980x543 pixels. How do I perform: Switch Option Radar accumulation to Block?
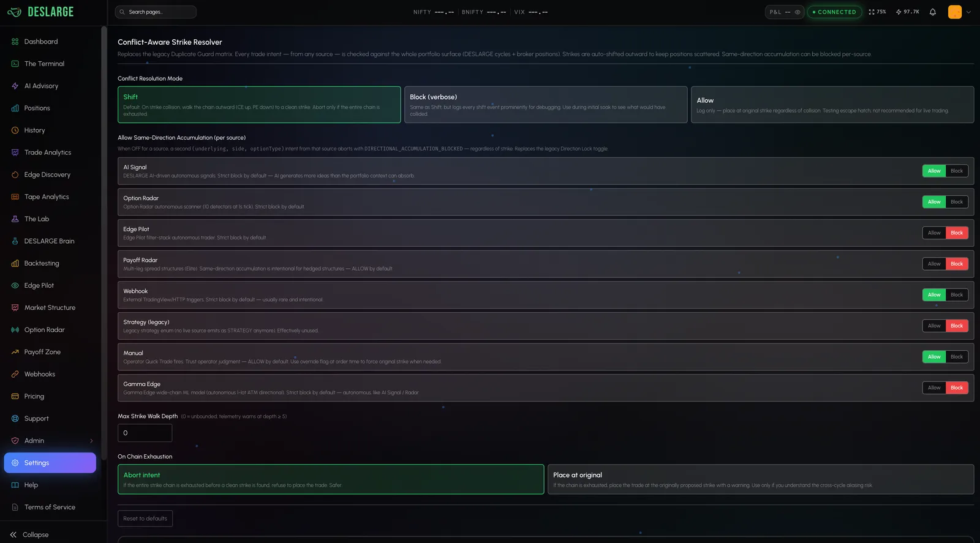[957, 202]
